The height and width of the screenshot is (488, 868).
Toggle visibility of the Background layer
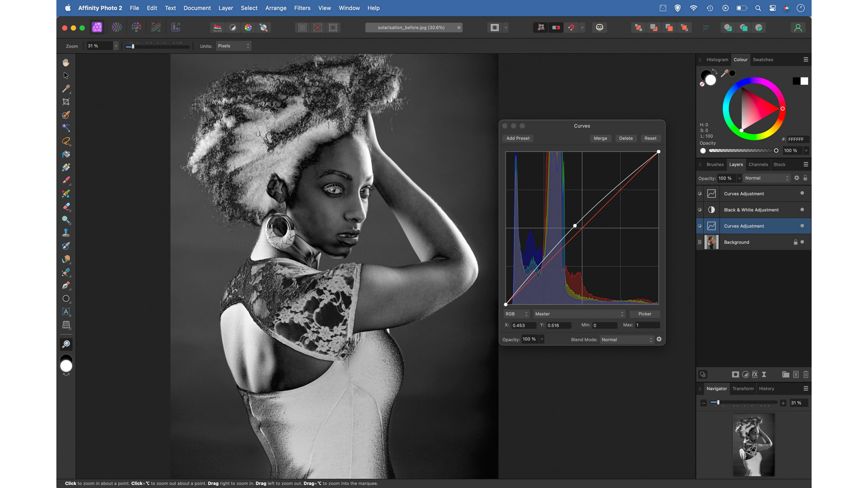pyautogui.click(x=802, y=242)
